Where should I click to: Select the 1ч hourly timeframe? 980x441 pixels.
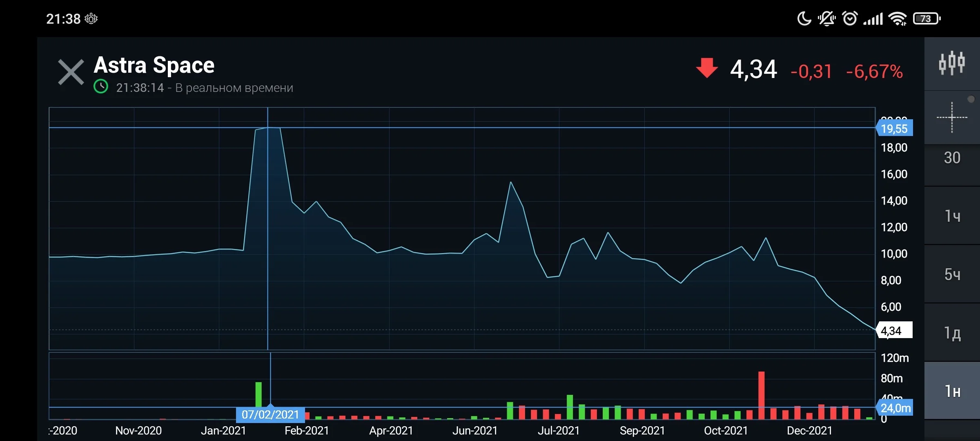tap(952, 216)
